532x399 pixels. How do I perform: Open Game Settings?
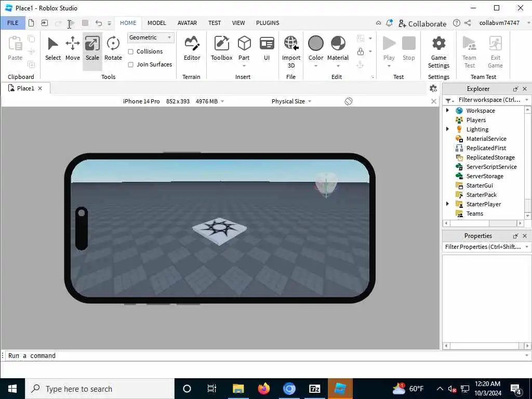click(x=438, y=52)
